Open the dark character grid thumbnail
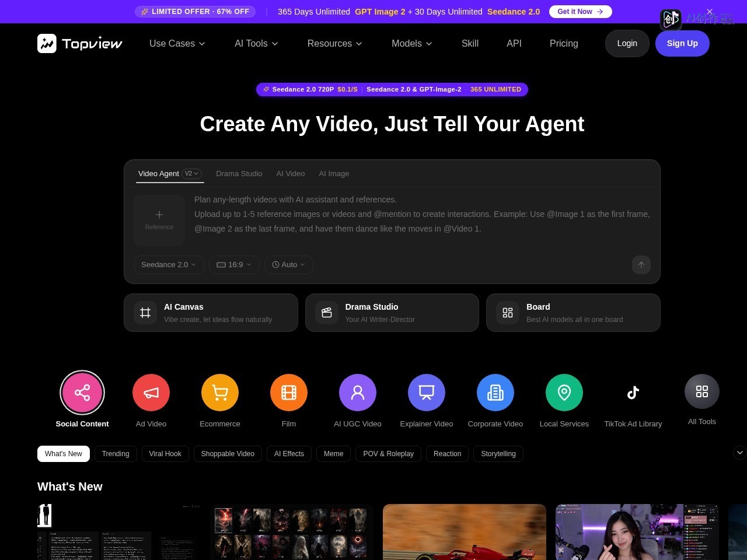Screen dimensions: 747x560 292,532
